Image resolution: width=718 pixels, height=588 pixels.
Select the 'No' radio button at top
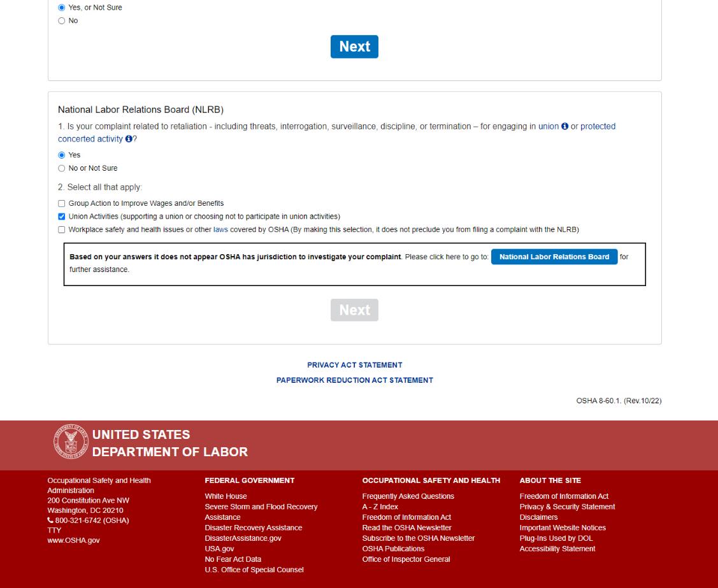61,21
